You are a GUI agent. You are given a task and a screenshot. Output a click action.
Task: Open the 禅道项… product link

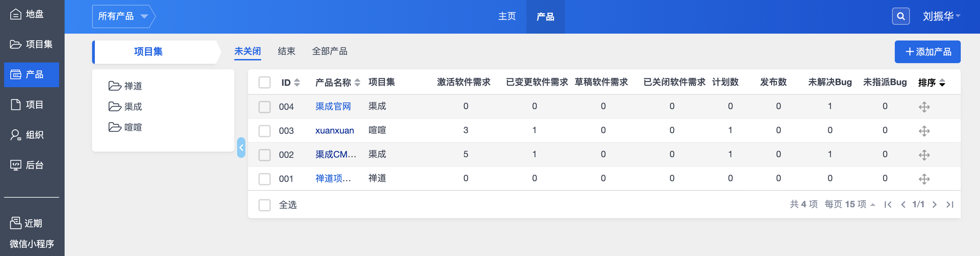pos(333,178)
